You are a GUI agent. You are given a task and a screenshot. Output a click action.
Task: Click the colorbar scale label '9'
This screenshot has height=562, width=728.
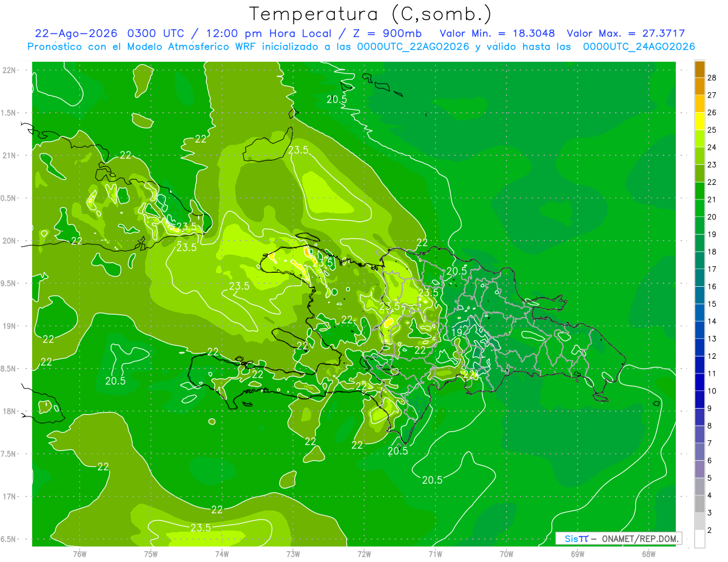(x=710, y=409)
